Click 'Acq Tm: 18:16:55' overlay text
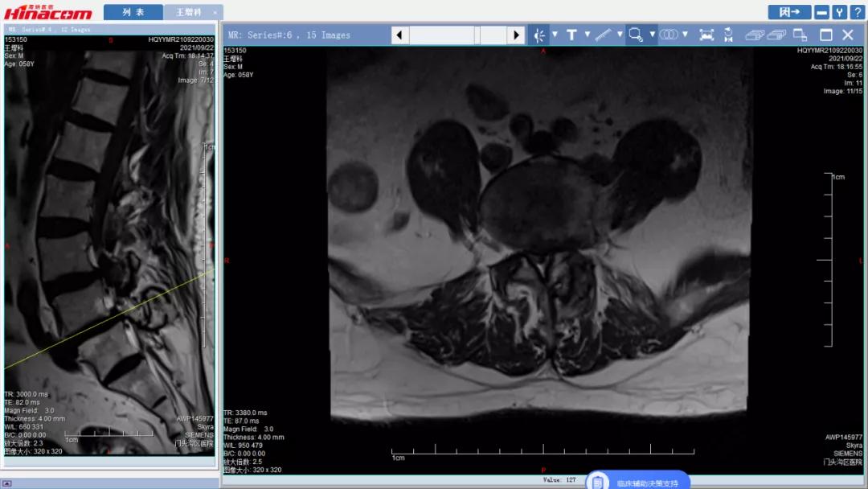The image size is (868, 489). tap(837, 67)
